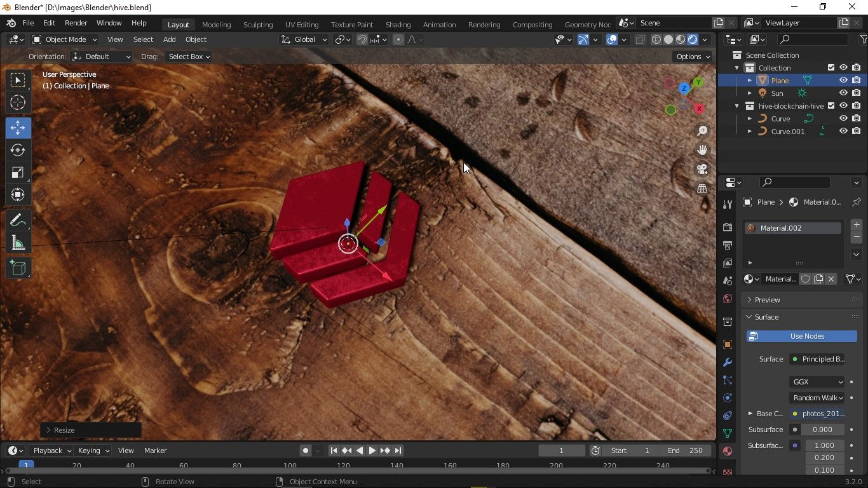
Task: Switch to the Shading workspace tab
Action: coord(398,24)
